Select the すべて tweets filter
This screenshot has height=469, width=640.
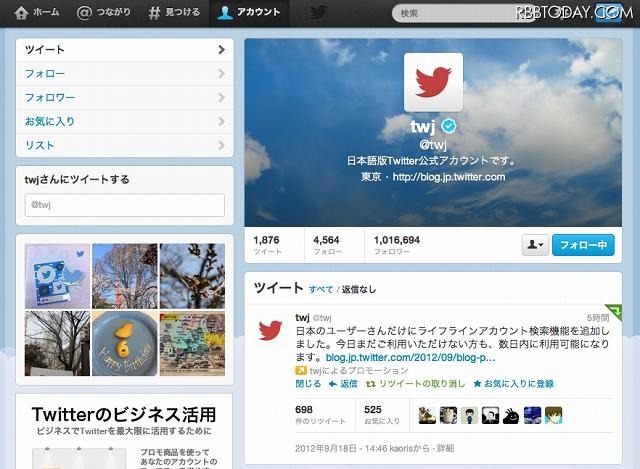[x=321, y=289]
